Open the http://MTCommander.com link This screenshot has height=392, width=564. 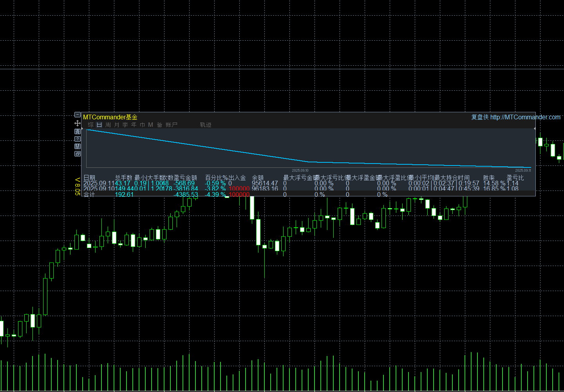tap(525, 117)
